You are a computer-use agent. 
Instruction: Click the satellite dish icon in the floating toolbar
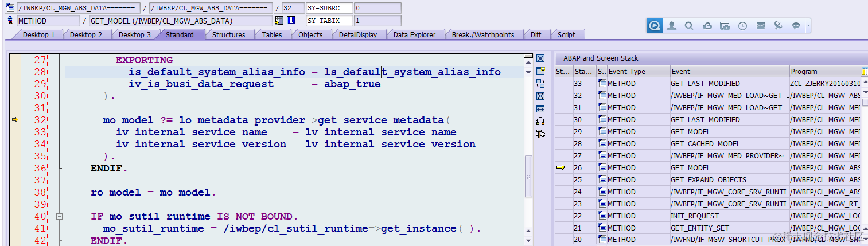(x=779, y=26)
